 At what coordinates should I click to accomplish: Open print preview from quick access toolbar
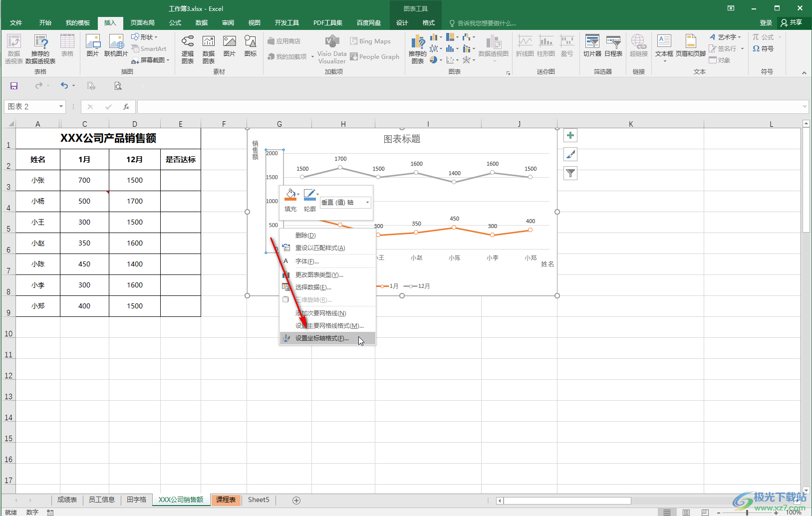tap(118, 86)
